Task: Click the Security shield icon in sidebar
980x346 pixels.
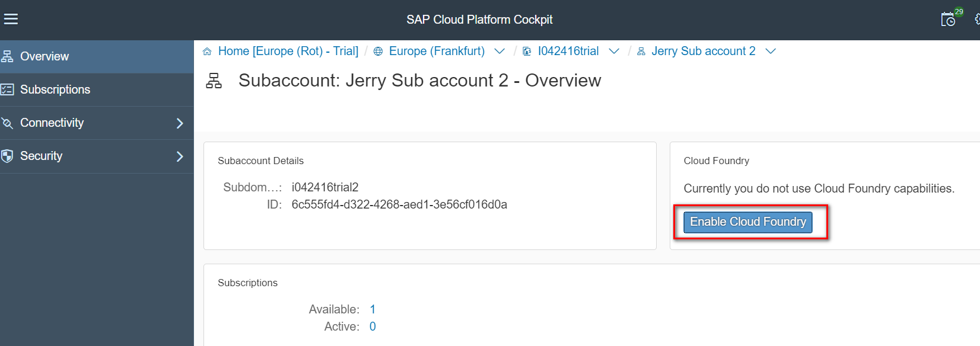Action: [x=7, y=156]
